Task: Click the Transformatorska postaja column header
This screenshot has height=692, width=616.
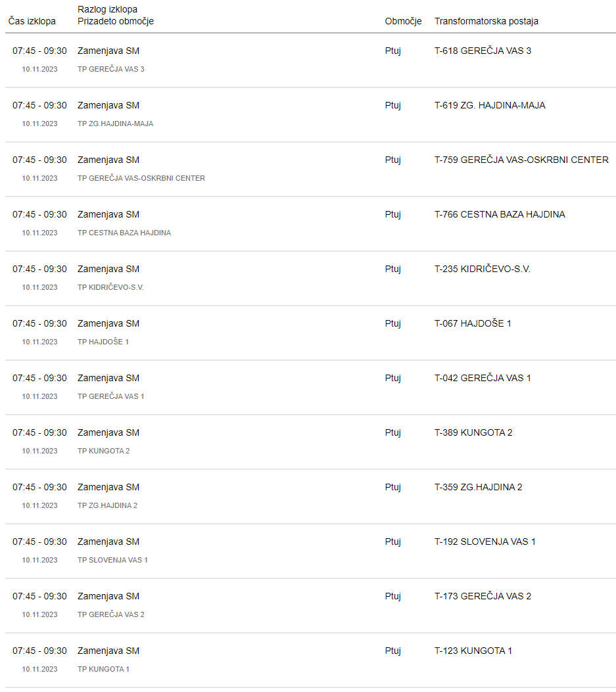Action: 486,21
